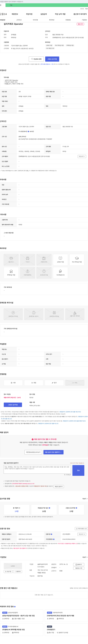Screen dimensions: 88x644
Task: Click 관심정보 등록 heart button
Action: point(36,59)
